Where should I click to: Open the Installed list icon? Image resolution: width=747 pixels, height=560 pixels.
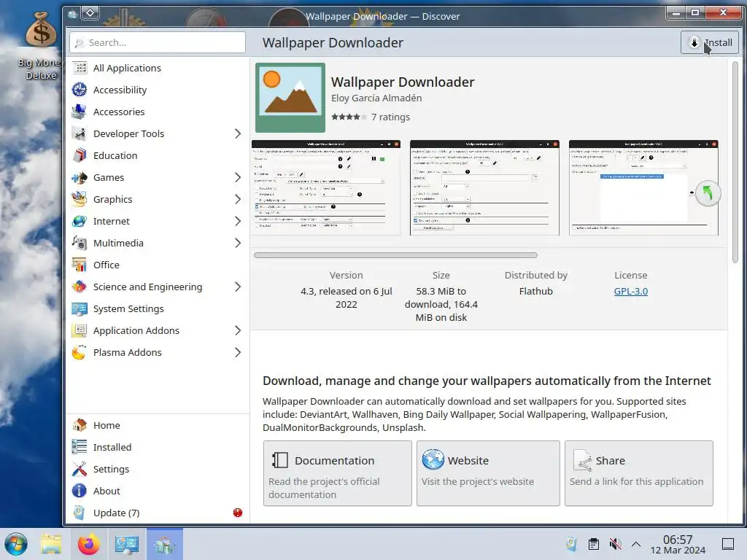click(x=80, y=447)
